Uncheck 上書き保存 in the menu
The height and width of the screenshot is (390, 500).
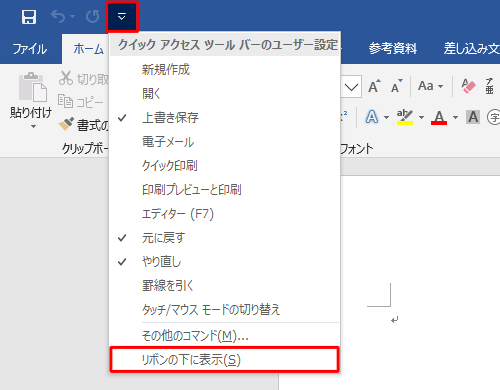225,117
